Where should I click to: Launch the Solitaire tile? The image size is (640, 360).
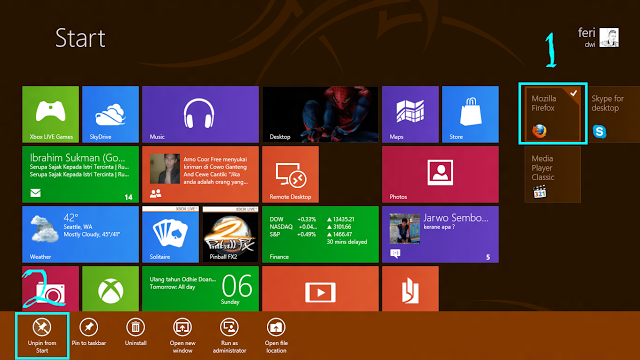[x=170, y=234]
